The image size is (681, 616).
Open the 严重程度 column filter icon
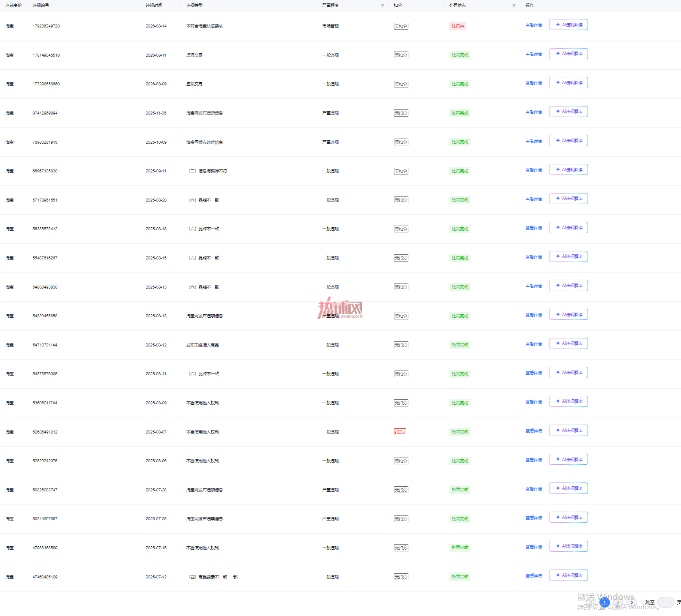click(x=383, y=5)
